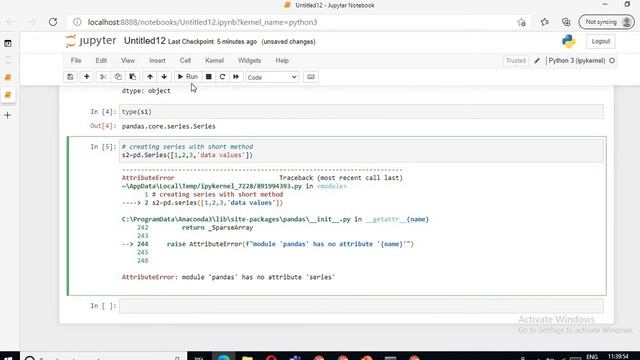The height and width of the screenshot is (360, 640).
Task: Open the Widgets menu
Action: tap(249, 60)
